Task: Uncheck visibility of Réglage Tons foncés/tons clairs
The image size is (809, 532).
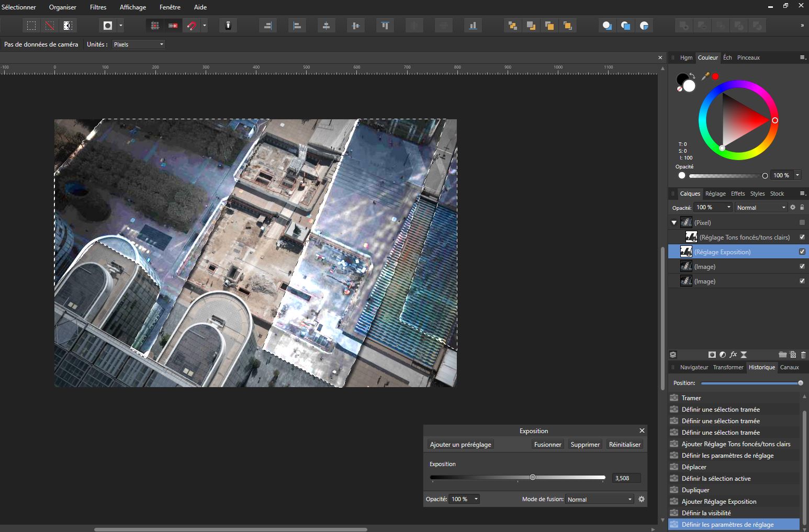Action: pos(802,237)
